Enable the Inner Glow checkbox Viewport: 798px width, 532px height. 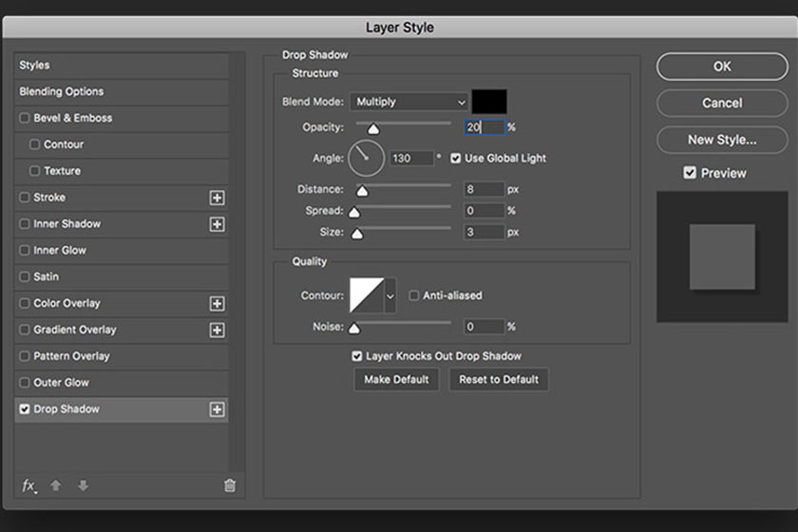[x=25, y=251]
